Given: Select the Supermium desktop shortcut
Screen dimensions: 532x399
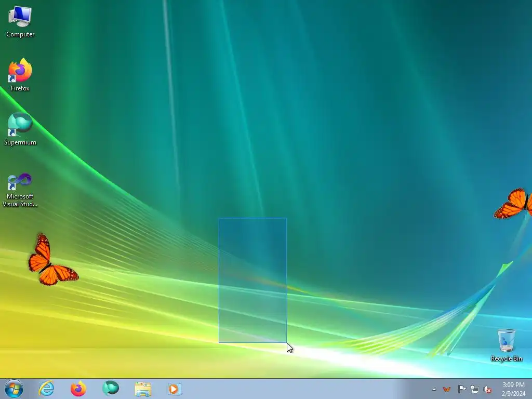Looking at the screenshot, I should [20, 129].
